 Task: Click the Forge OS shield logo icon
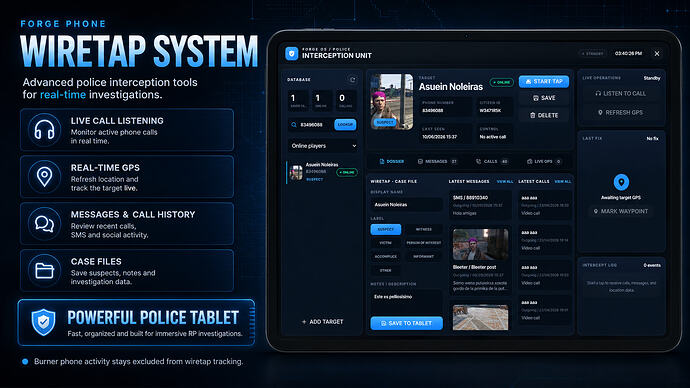pyautogui.click(x=291, y=54)
